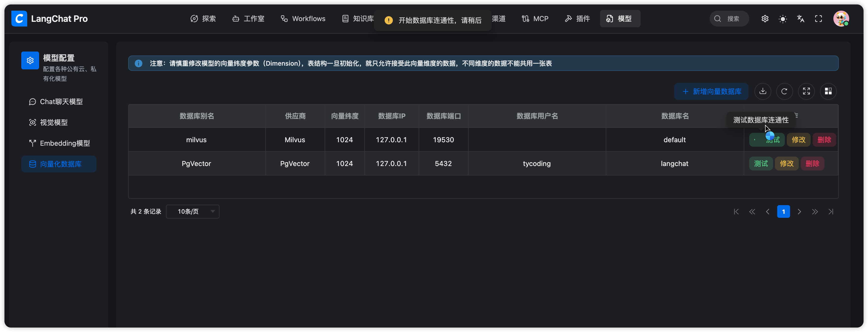Go to next page arrow
Screen dimensions: 868x332
point(799,212)
